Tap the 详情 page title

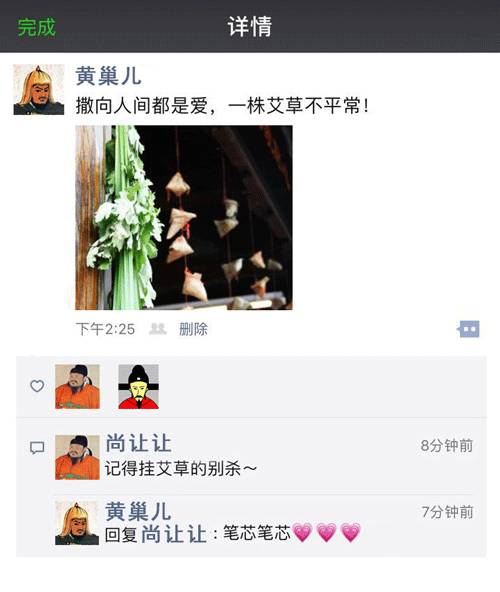pos(250,26)
